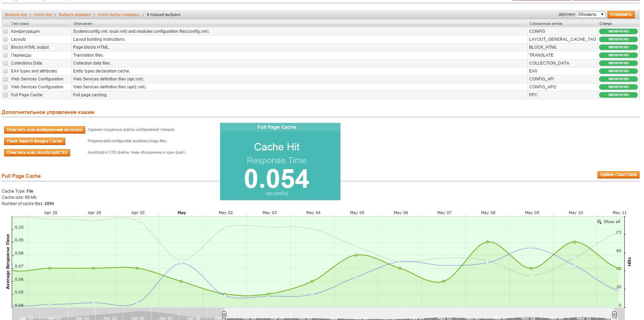This screenshot has width=644, height=320.
Task: Click the green data point at May 08
Action: coord(487,242)
